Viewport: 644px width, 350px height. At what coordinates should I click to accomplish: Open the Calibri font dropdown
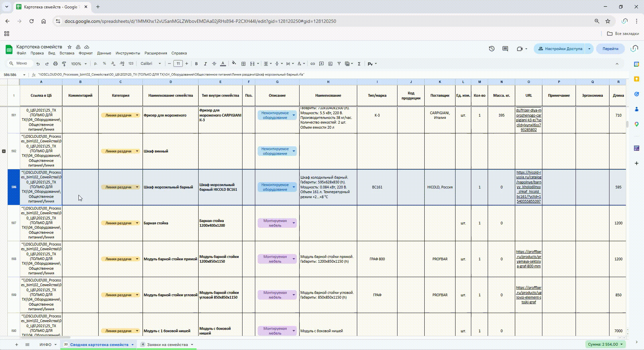pyautogui.click(x=151, y=64)
